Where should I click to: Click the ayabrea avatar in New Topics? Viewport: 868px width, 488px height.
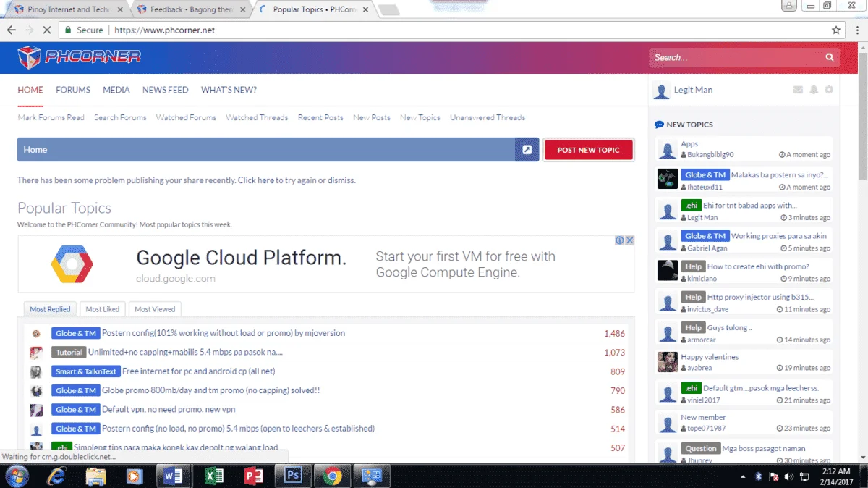667,362
